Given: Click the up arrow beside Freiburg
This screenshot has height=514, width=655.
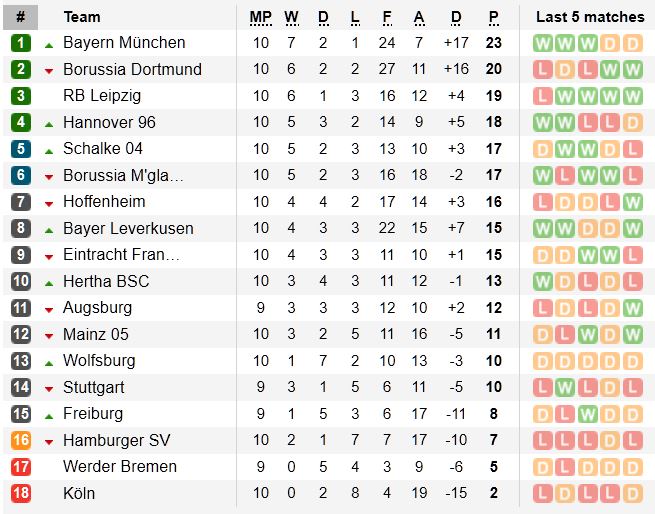Looking at the screenshot, I should (49, 414).
